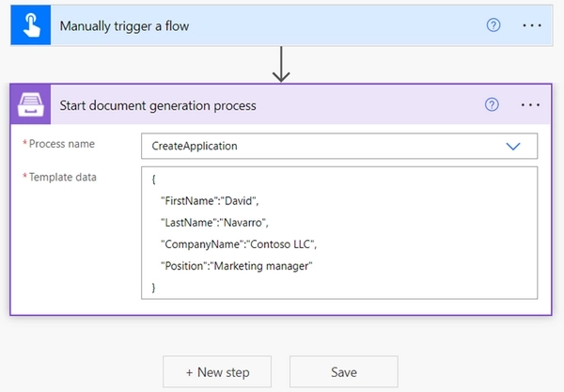Open help for Manually trigger a flow
Image resolution: width=564 pixels, height=392 pixels.
(493, 25)
